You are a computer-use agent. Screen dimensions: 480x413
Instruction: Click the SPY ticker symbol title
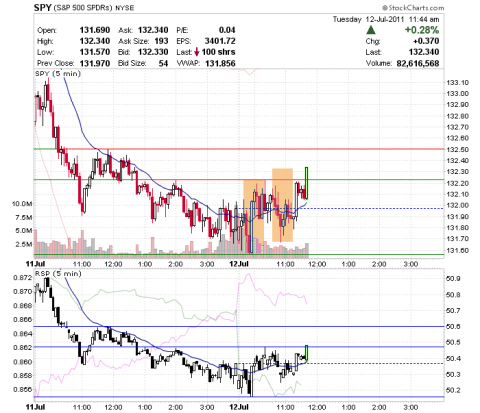42,7
